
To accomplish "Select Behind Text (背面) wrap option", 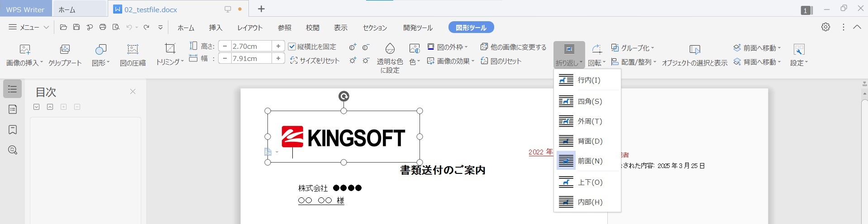I will (x=587, y=141).
